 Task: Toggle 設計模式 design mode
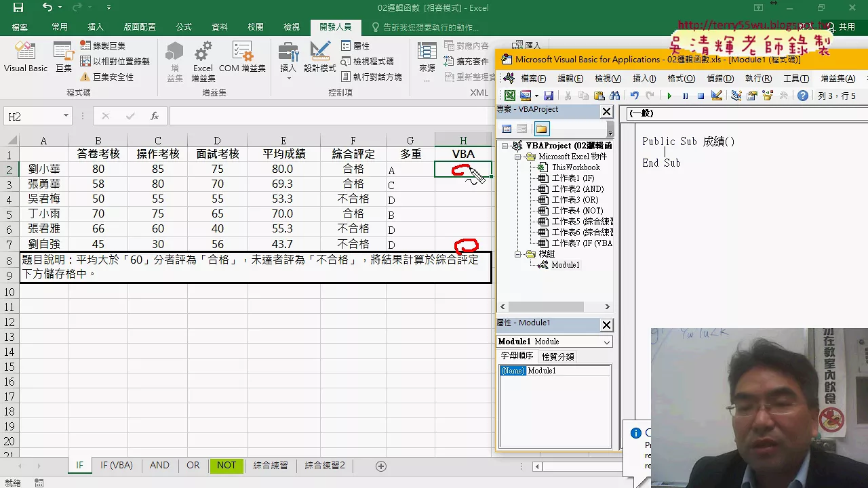(x=320, y=57)
